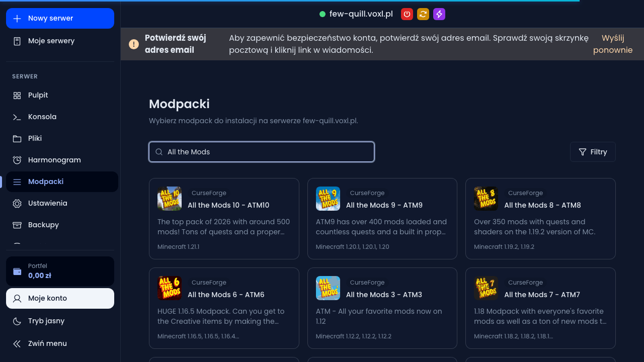Open the Filtry filter options
The width and height of the screenshot is (644, 362).
pos(593,152)
